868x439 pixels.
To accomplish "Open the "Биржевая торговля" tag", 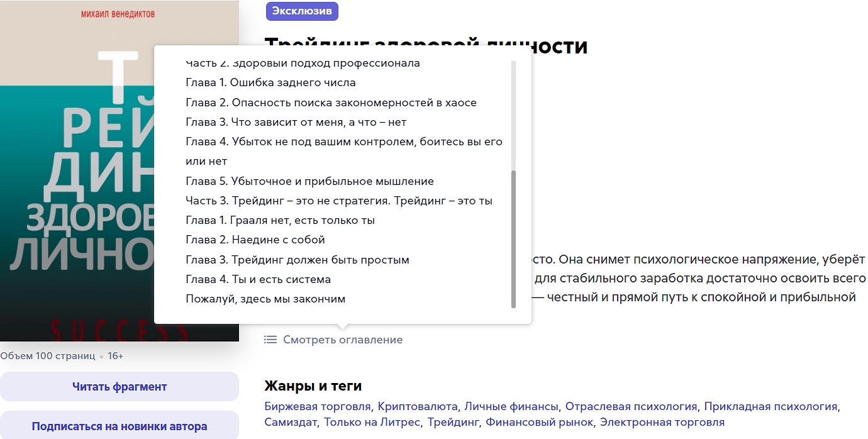I will pyautogui.click(x=314, y=406).
